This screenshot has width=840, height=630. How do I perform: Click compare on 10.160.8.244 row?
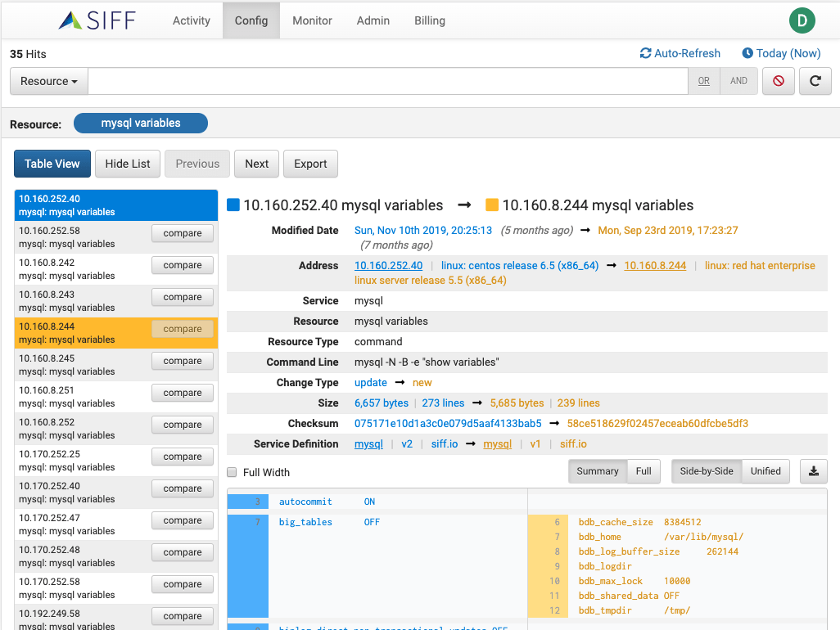(182, 329)
